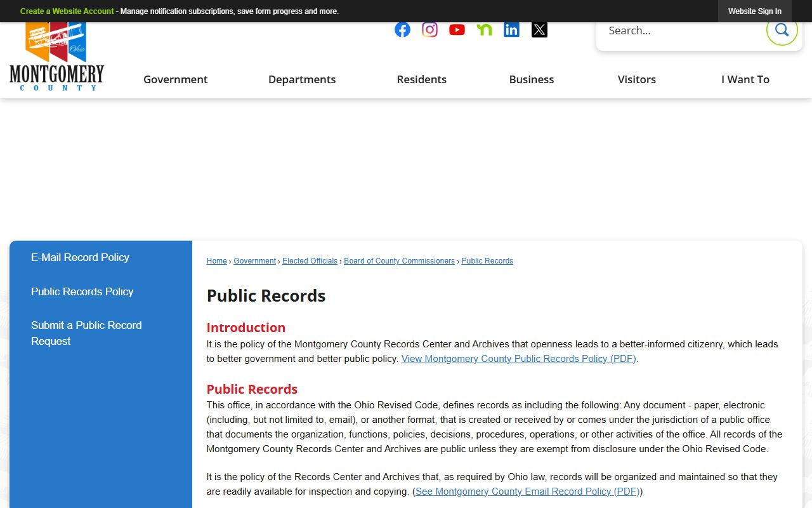Click the red Introduction heading
812x508 pixels.
[x=246, y=328]
